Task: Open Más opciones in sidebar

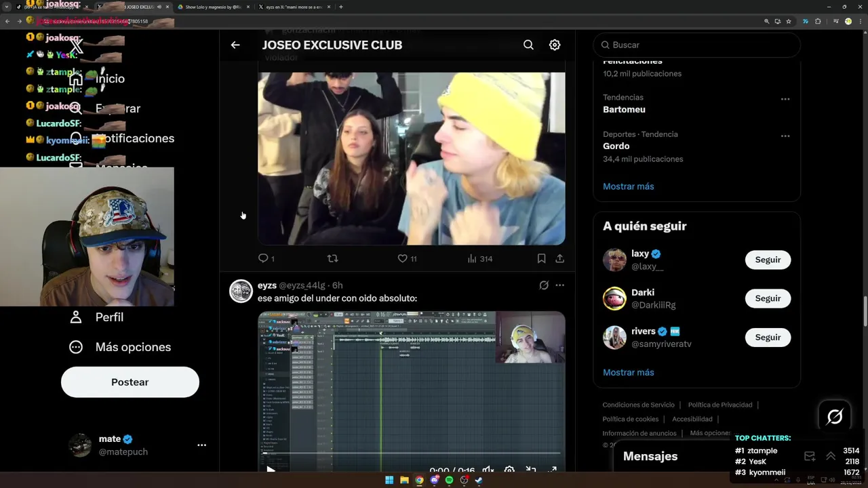Action: [120, 347]
